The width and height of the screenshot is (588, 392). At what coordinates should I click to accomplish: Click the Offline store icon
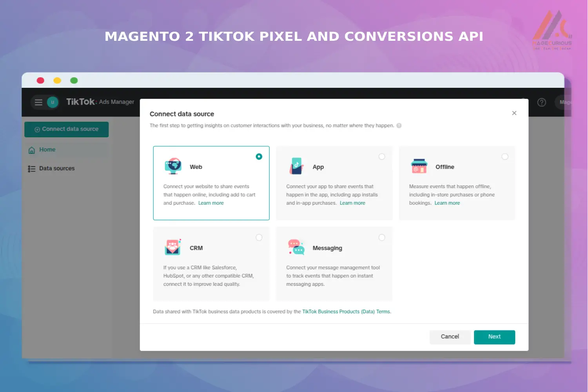[419, 165]
